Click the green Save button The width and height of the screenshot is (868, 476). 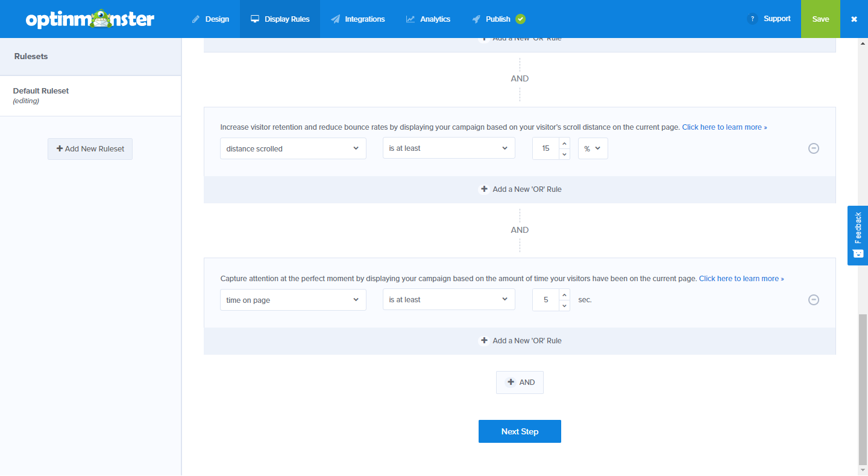[x=820, y=19]
